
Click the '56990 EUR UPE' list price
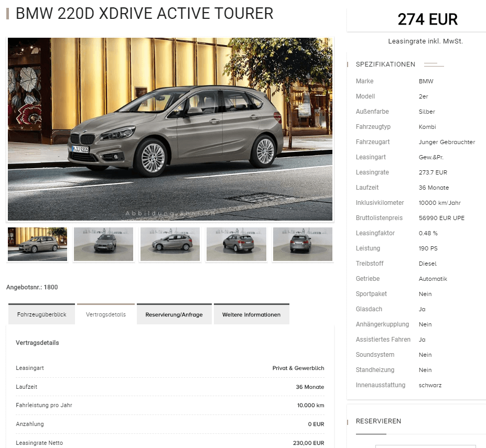pos(441,218)
